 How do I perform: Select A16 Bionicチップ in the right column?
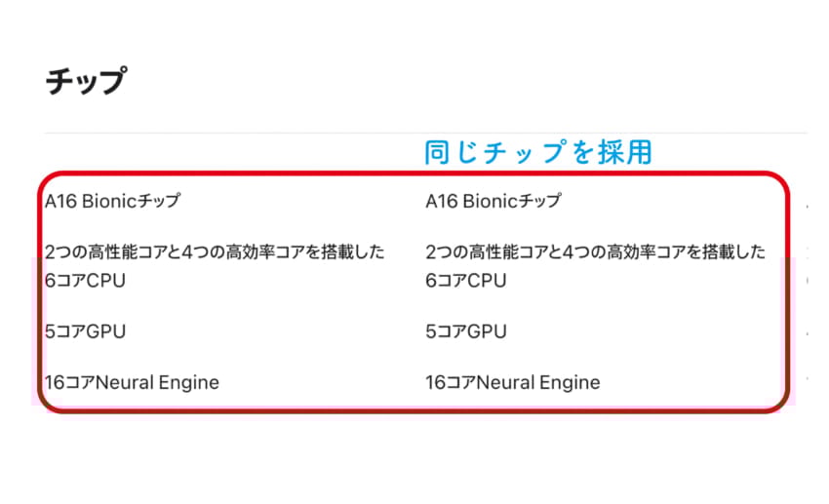point(493,202)
